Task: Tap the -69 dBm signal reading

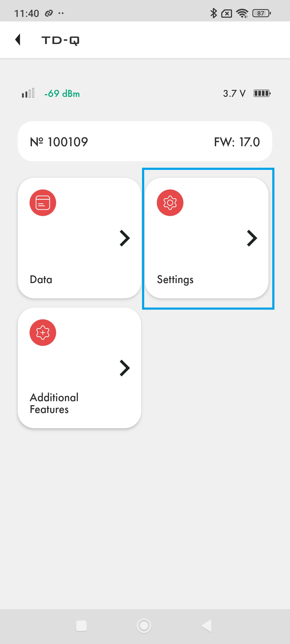Action: (x=62, y=94)
